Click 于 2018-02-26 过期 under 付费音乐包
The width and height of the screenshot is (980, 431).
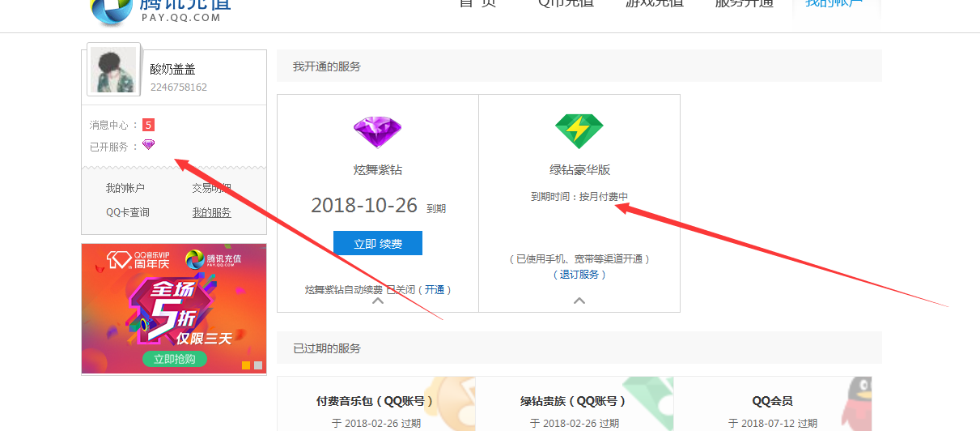[375, 424]
